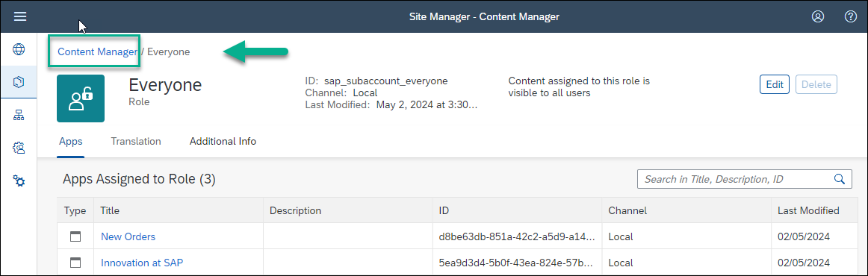
Task: Select ID cell starting 5ea9d3d4
Action: point(517,263)
